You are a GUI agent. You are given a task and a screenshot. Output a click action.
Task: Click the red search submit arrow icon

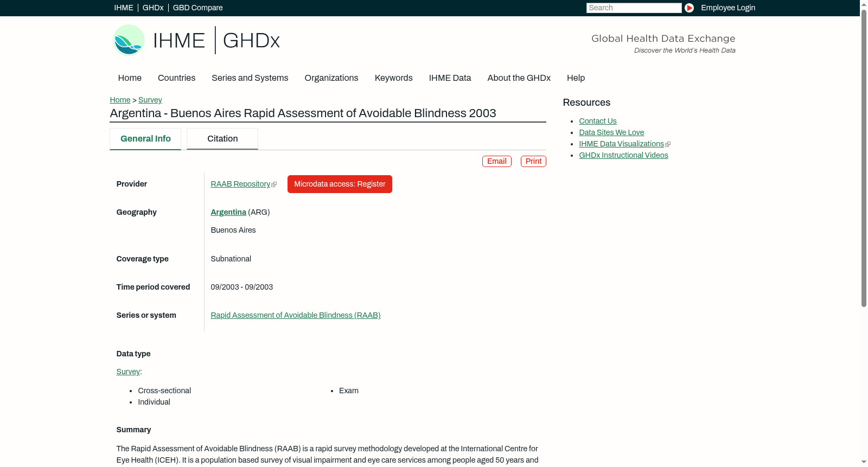[x=689, y=8]
